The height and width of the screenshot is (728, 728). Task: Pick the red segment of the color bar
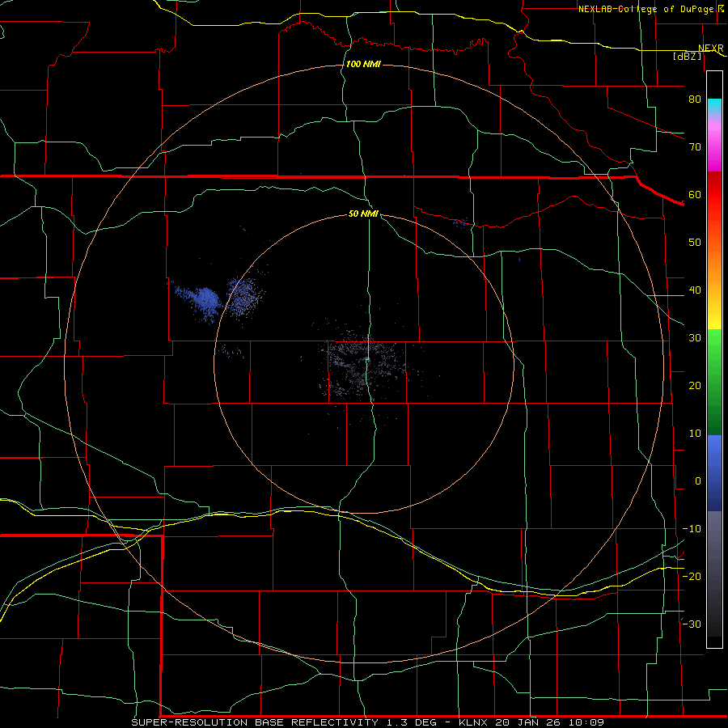pyautogui.click(x=714, y=195)
